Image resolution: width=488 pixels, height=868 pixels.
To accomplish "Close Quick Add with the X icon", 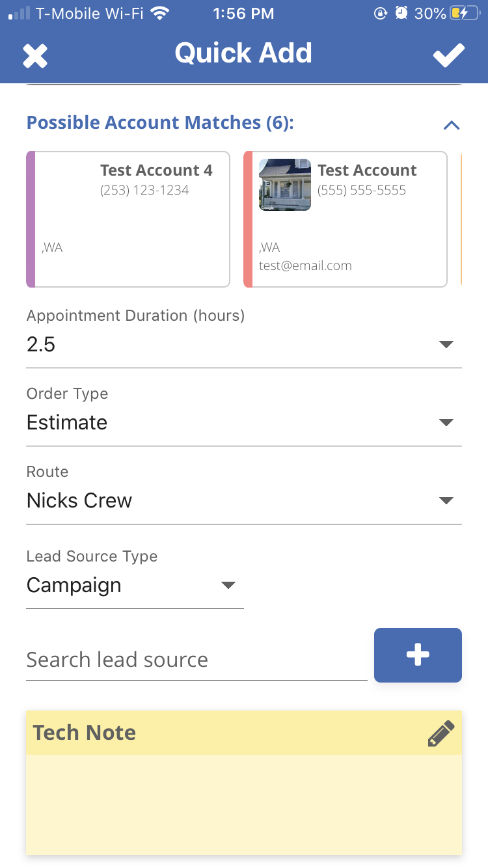I will [x=35, y=55].
